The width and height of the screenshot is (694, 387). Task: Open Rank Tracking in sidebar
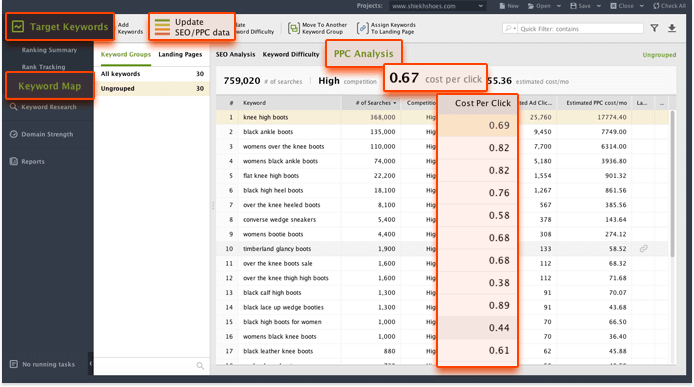(43, 67)
